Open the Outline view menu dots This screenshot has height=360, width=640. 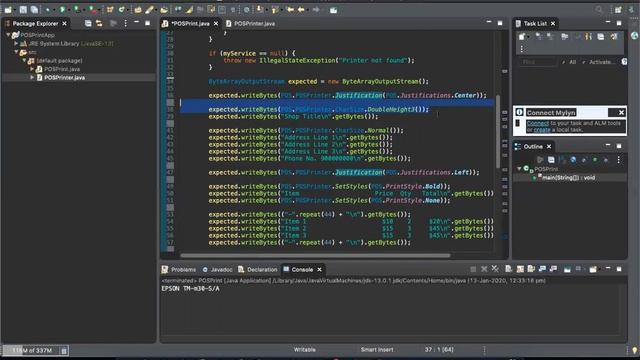click(618, 160)
